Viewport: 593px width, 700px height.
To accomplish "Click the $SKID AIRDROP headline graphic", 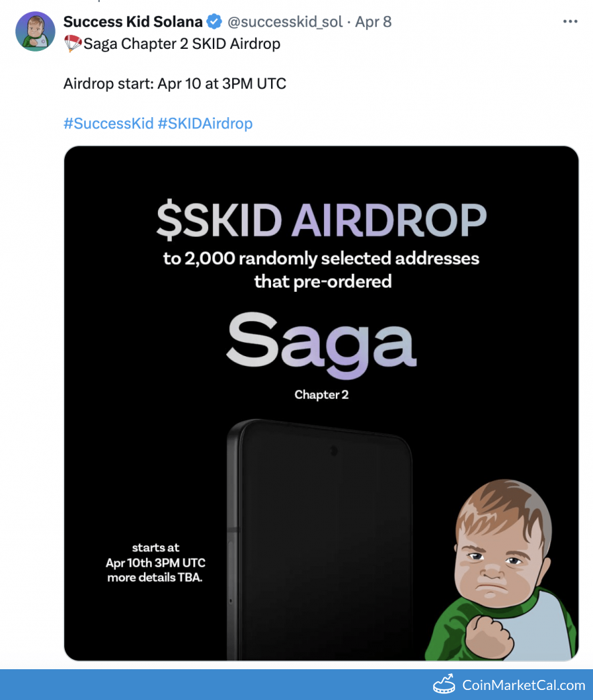I will [321, 219].
